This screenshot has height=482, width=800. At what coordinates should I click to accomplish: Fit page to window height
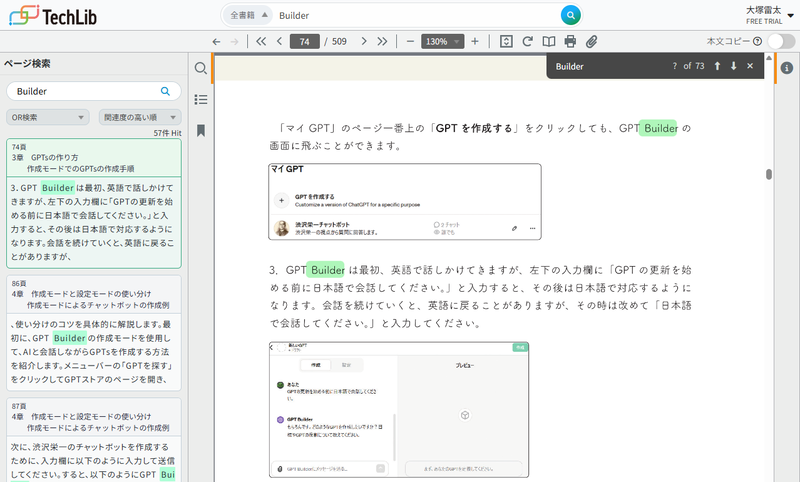point(506,41)
